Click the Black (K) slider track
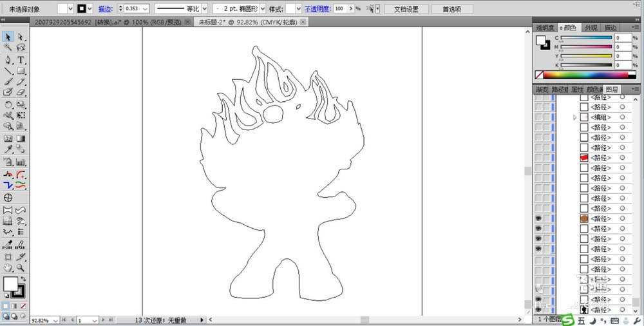This screenshot has width=644, height=326. click(586, 65)
